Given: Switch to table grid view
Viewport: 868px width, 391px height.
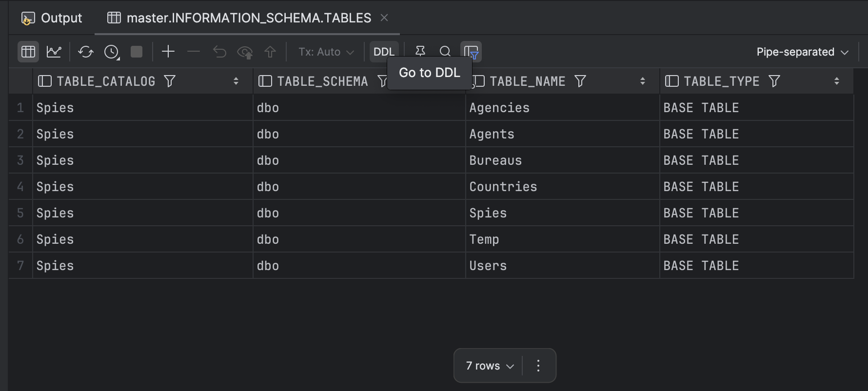Looking at the screenshot, I should coord(28,52).
